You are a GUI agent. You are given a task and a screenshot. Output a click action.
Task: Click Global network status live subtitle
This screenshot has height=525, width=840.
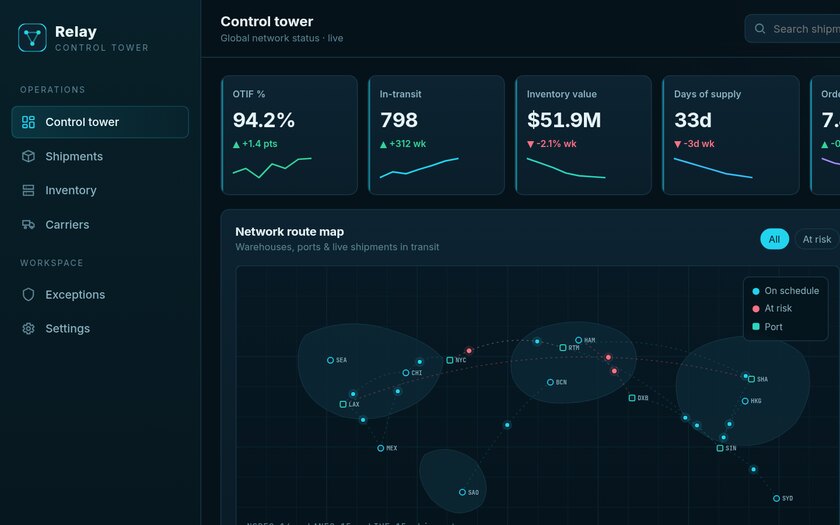[x=282, y=38]
